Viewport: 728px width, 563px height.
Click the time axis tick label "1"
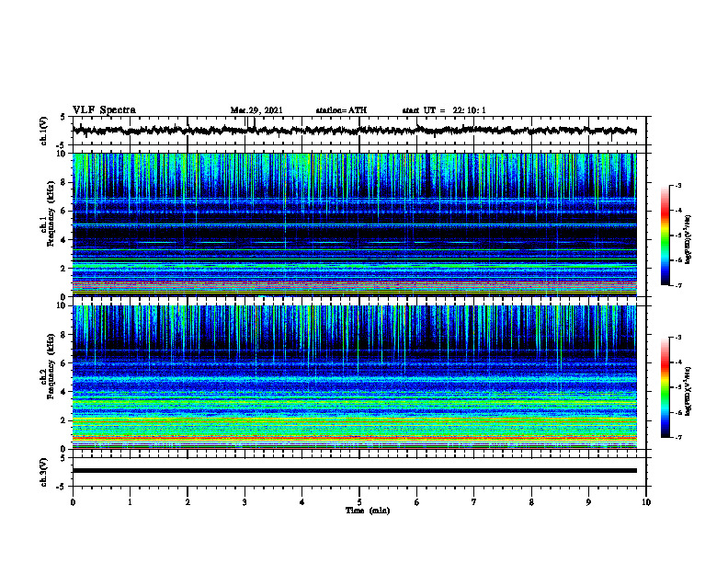pyautogui.click(x=131, y=502)
